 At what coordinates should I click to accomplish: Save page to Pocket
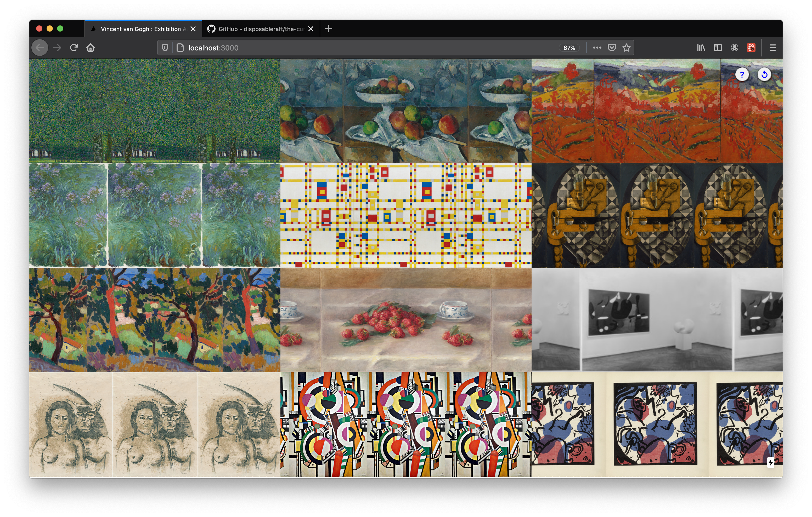point(612,48)
